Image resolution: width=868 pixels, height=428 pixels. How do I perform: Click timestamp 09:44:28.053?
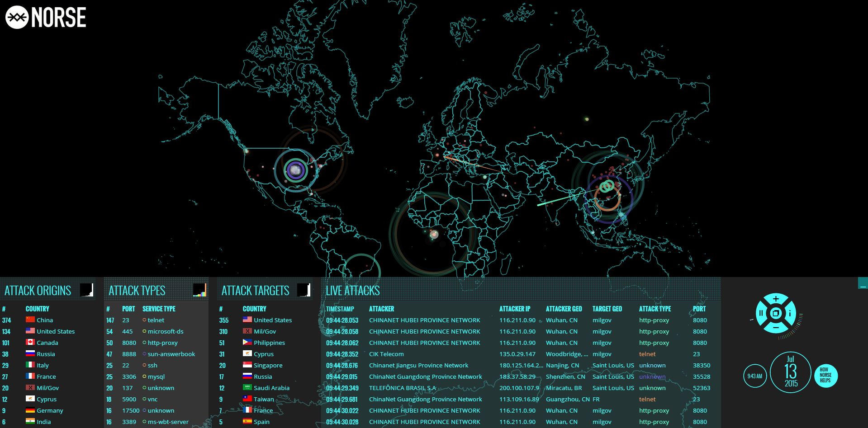point(342,320)
